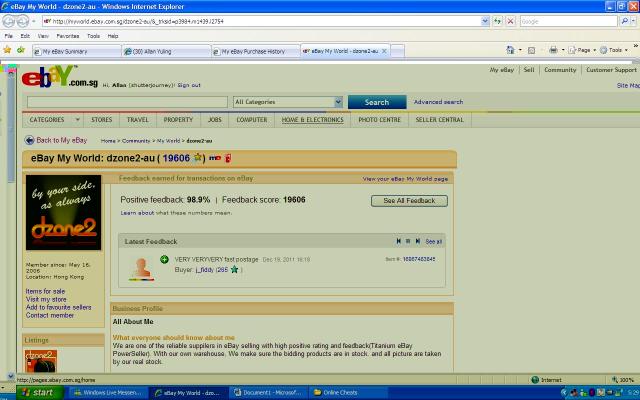This screenshot has width=640, height=400.
Task: Skip to previous latest feedback entry
Action: tap(398, 241)
